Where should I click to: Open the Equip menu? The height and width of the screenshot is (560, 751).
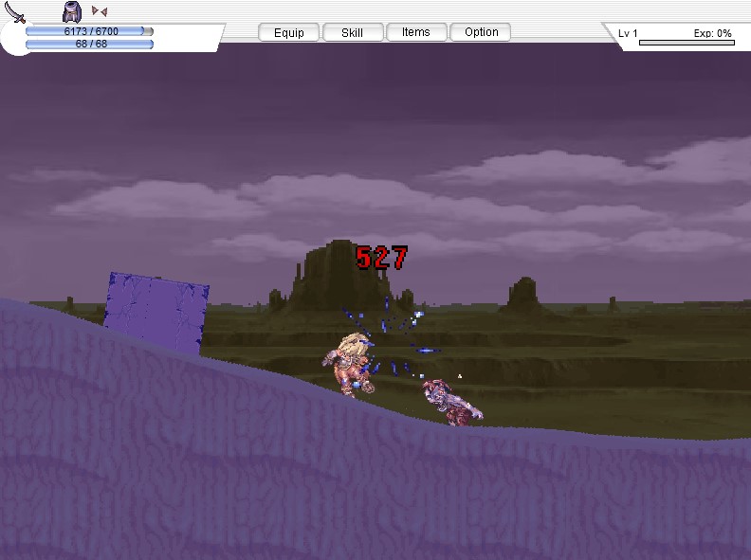(x=289, y=32)
